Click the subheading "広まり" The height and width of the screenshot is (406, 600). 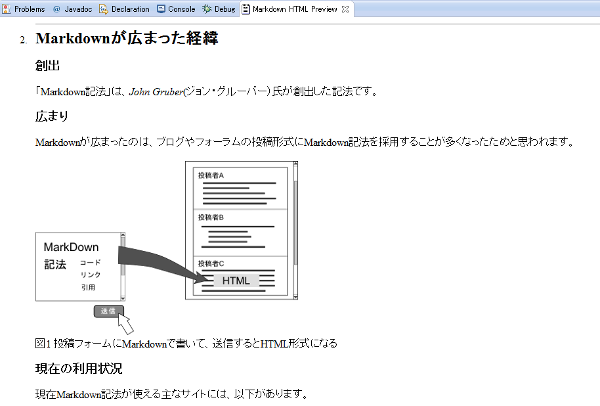pos(52,116)
